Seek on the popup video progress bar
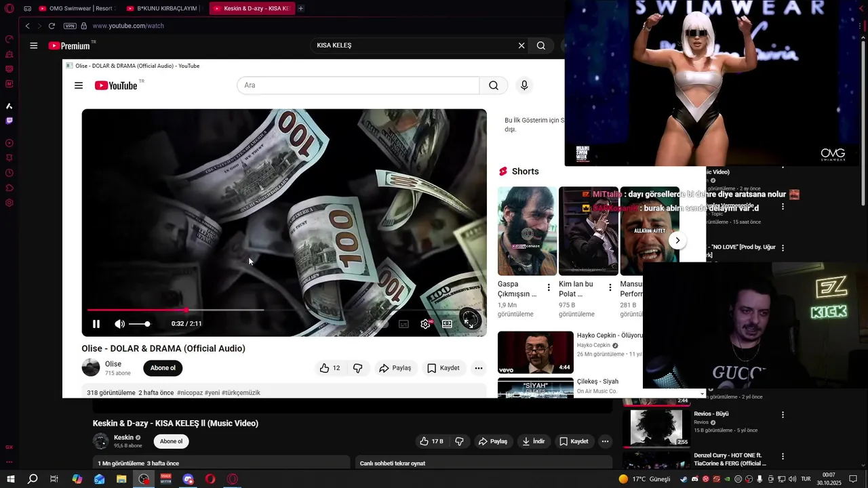 (x=284, y=310)
